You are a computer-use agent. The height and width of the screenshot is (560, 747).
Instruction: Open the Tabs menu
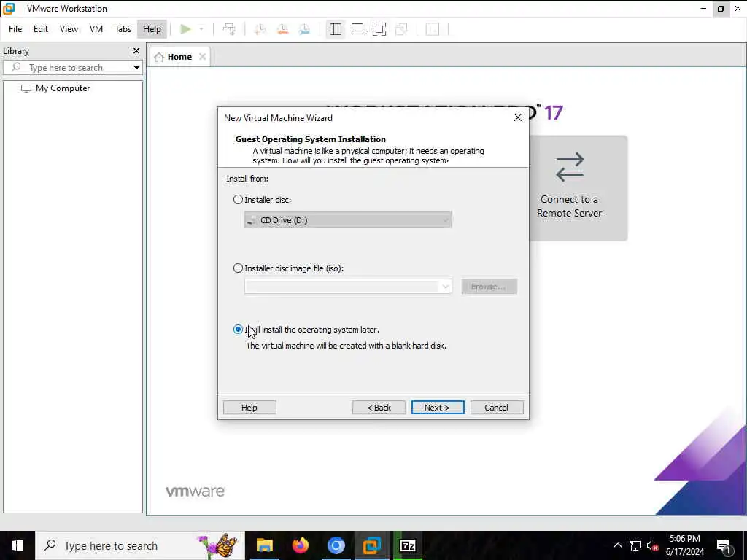[x=123, y=29]
